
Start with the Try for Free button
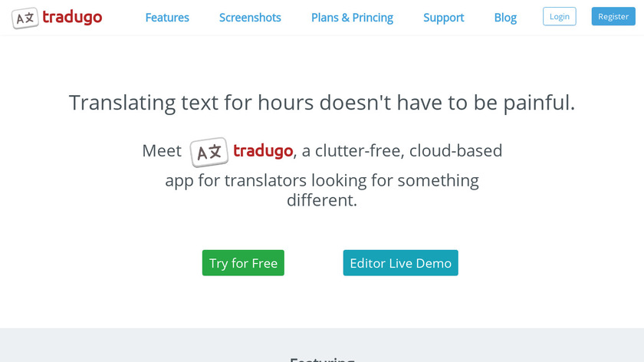[x=243, y=263]
